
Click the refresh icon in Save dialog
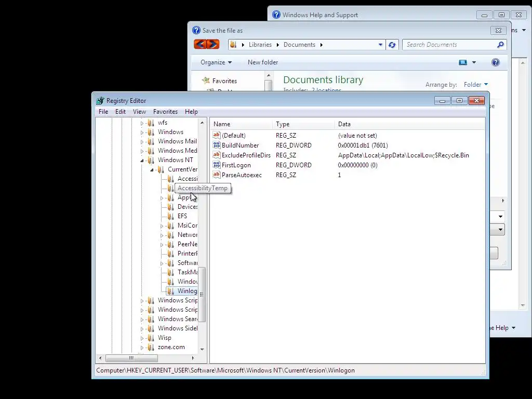point(392,45)
